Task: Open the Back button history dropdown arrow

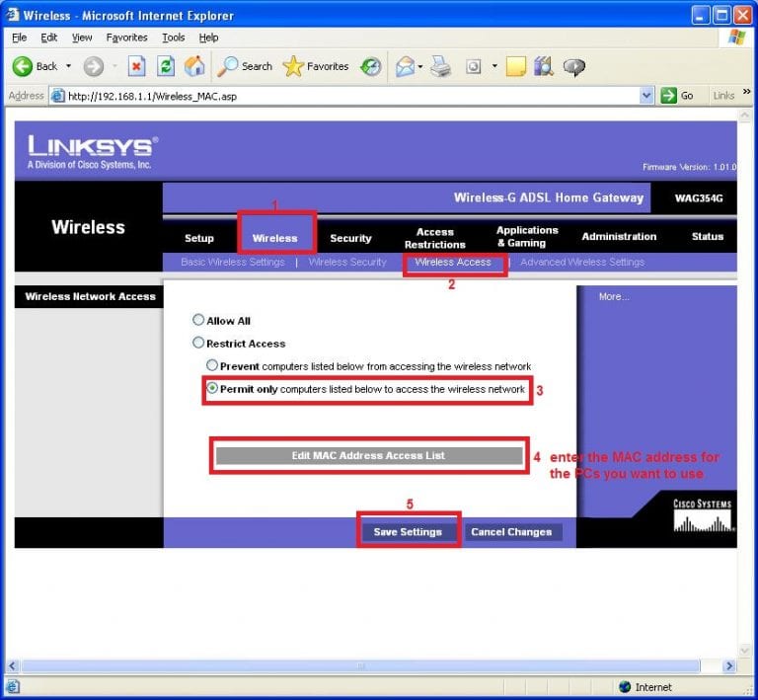Action: (69, 66)
